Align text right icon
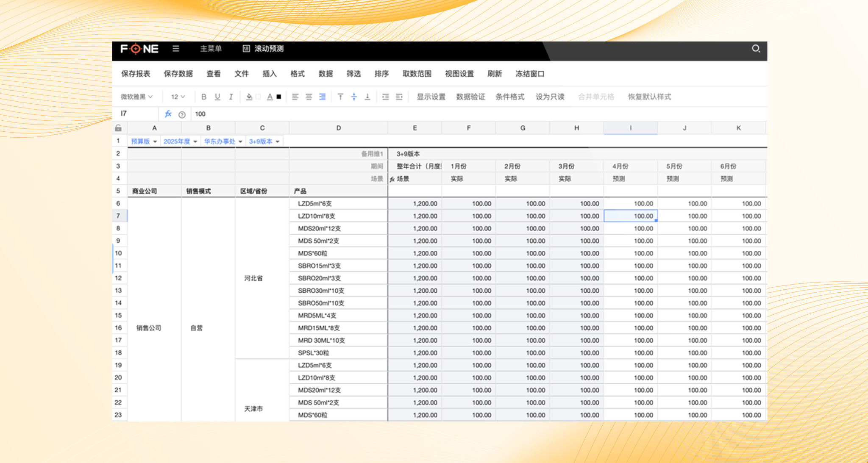Viewport: 868px width, 463px height. (323, 97)
